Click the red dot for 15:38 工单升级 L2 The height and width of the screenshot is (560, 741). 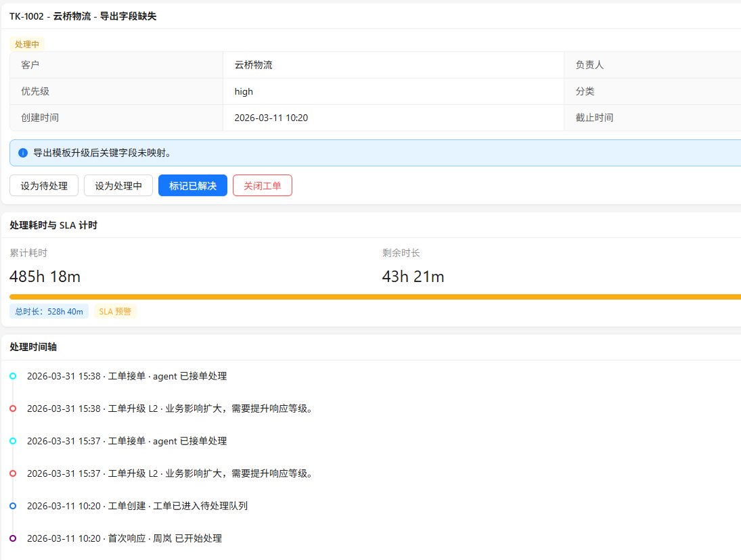tap(13, 409)
